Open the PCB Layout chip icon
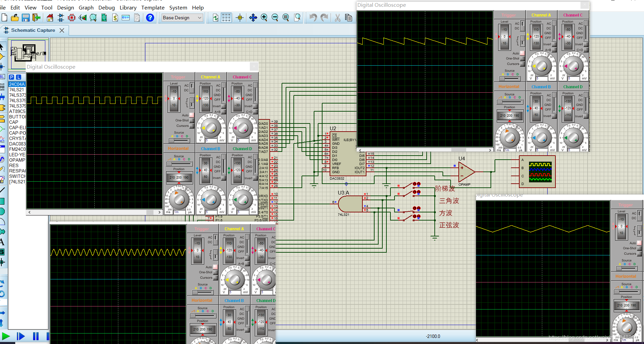Screen dimensions: 644x344 [72, 18]
